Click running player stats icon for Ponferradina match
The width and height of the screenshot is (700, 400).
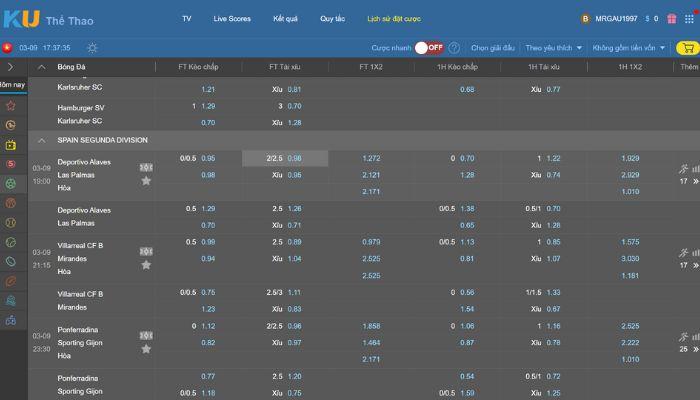pyautogui.click(x=683, y=337)
